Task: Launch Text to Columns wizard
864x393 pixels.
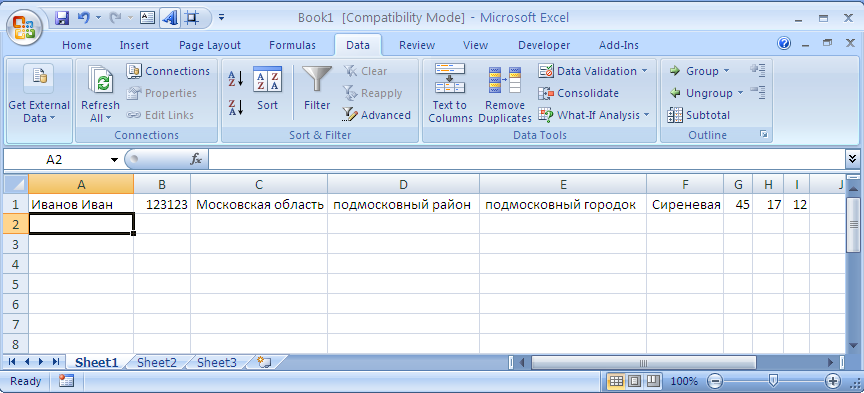Action: click(x=450, y=93)
